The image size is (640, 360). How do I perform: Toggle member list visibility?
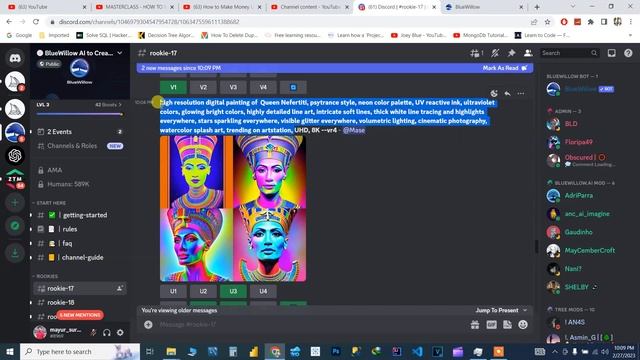tap(528, 53)
